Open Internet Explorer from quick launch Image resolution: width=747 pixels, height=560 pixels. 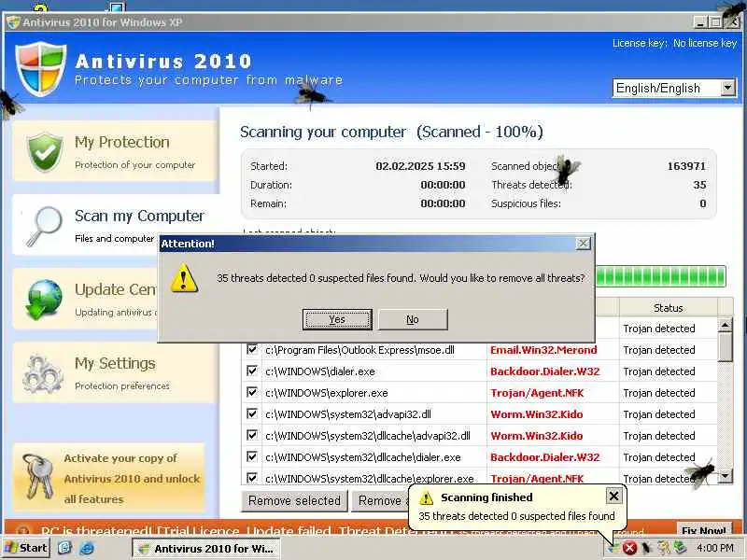86,548
